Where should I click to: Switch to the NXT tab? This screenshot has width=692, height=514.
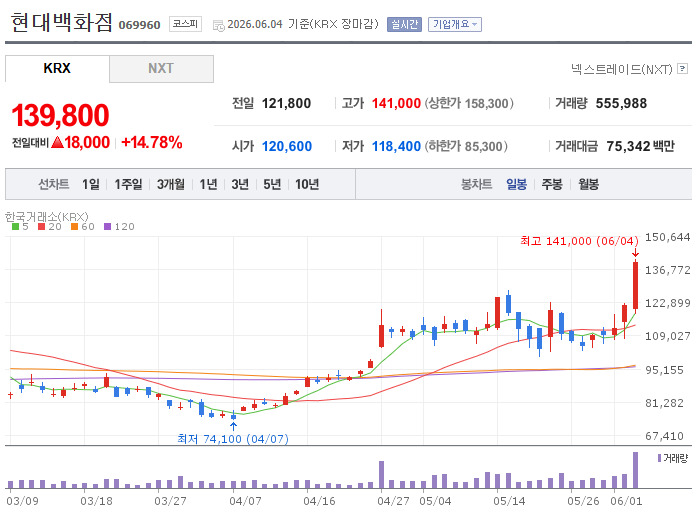coord(161,68)
